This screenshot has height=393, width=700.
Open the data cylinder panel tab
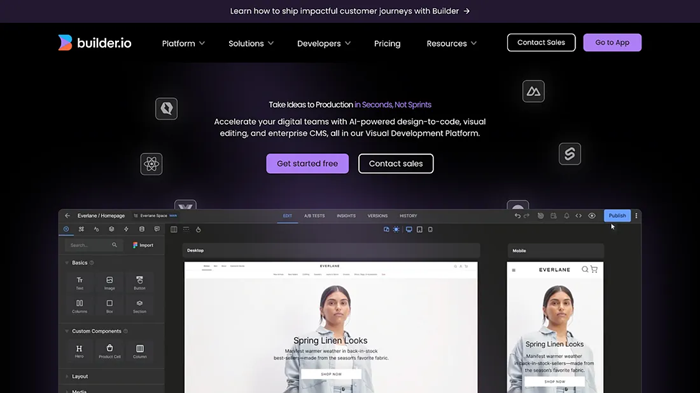click(x=142, y=229)
